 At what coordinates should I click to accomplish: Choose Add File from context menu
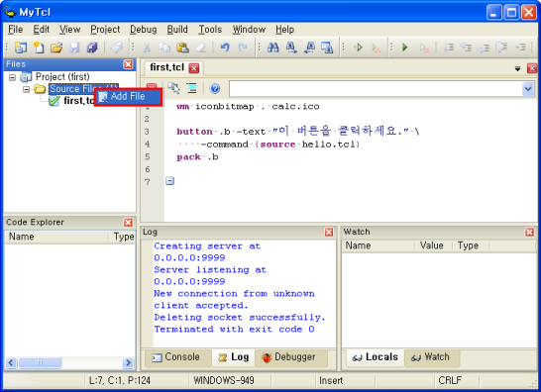128,97
